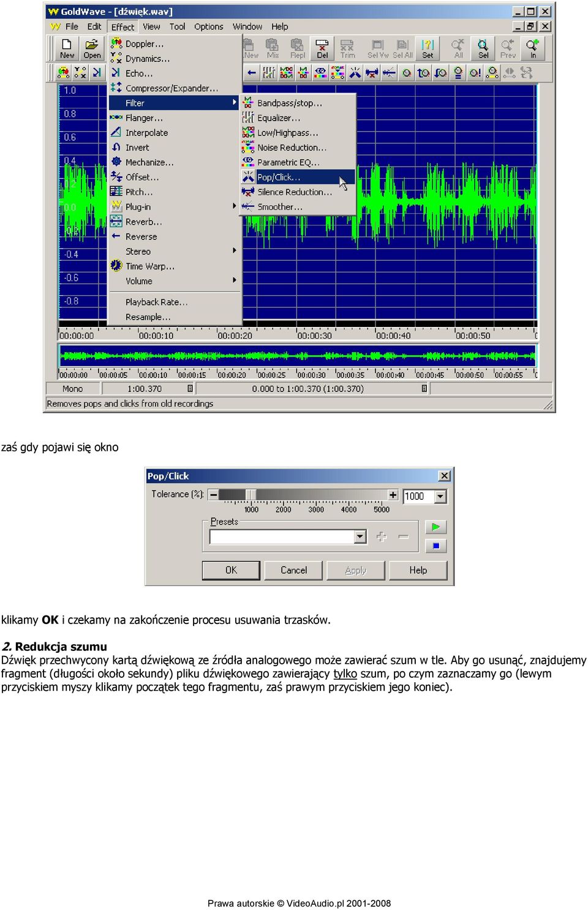Click the add preset plus icon
588x910 pixels.
[x=382, y=536]
